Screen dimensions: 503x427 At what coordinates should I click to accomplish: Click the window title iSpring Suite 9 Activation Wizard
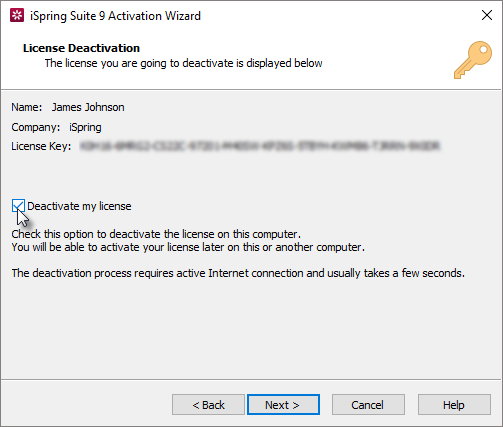[x=115, y=16]
